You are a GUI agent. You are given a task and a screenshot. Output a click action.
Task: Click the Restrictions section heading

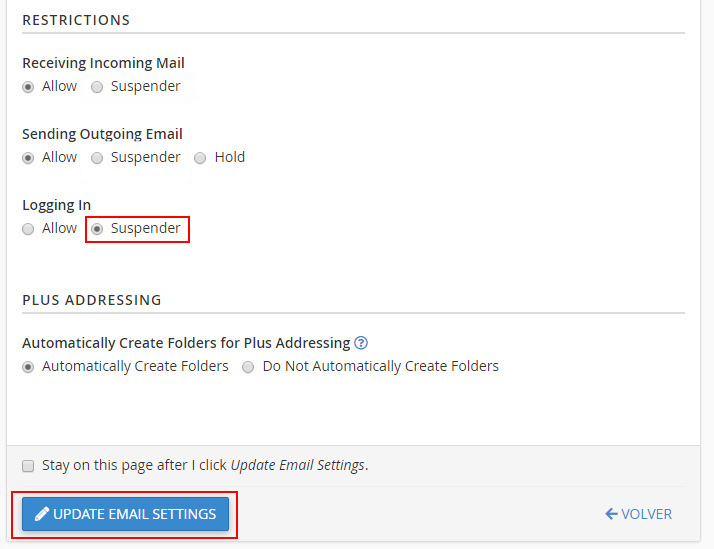coord(76,20)
